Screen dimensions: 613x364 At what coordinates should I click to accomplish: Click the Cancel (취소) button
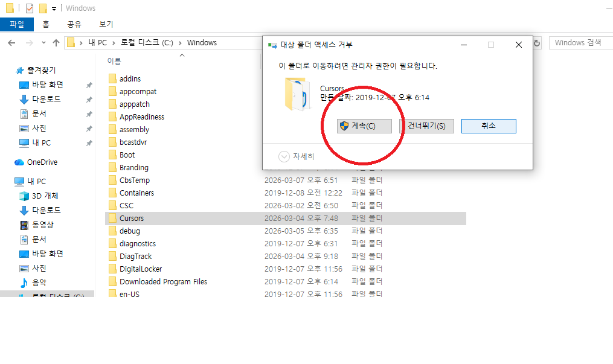[x=489, y=126]
